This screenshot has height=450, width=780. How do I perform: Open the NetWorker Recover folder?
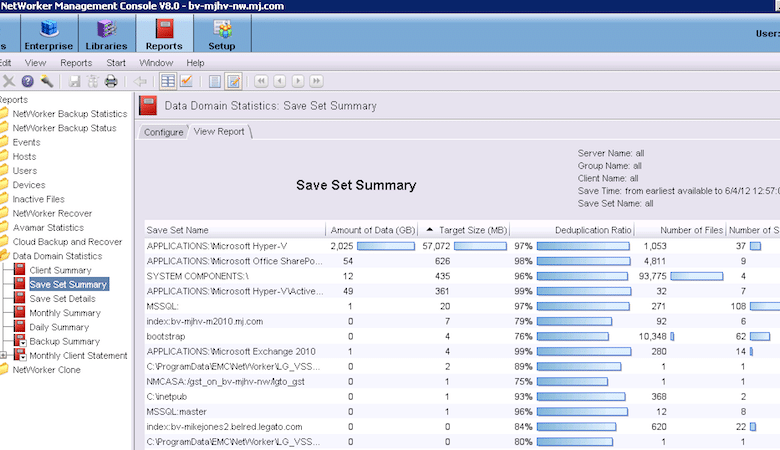point(52,213)
